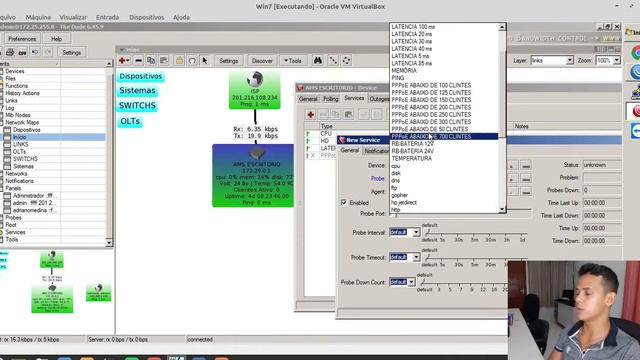Click the remove icon in Device window Services toolbar
This screenshot has height=360, width=640.
point(323,114)
